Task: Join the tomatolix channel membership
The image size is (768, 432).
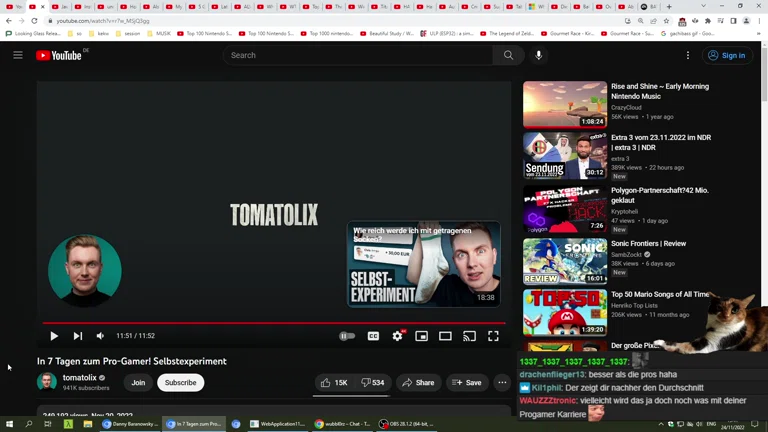Action: tap(138, 383)
